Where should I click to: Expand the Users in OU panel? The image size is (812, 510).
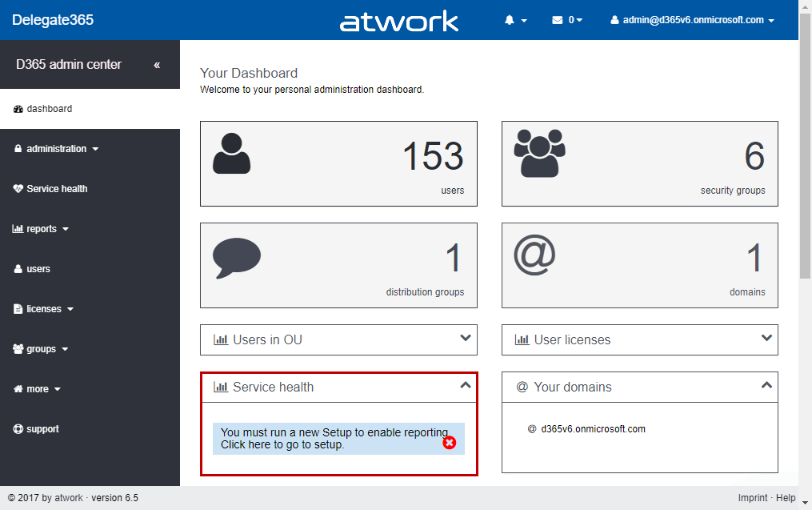[x=466, y=339]
